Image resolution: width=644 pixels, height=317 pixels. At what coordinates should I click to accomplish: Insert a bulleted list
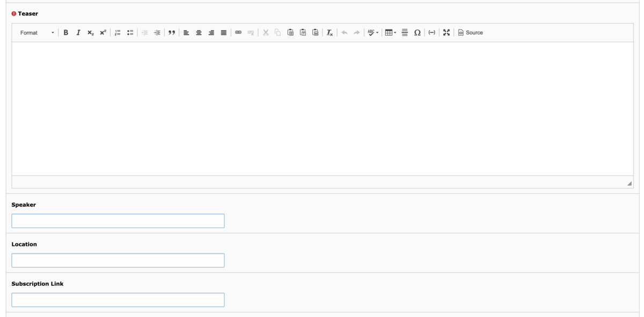click(x=130, y=33)
